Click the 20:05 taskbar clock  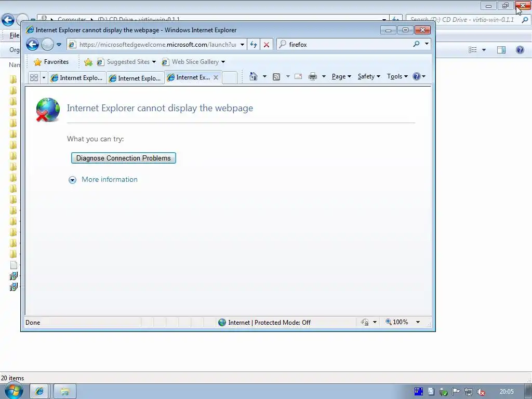pos(506,392)
